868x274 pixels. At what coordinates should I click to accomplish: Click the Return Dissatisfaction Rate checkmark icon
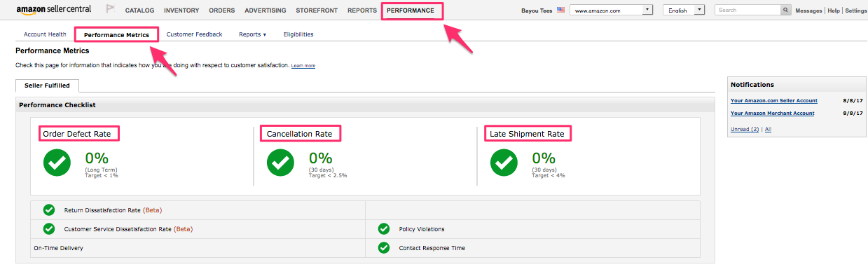coord(49,210)
